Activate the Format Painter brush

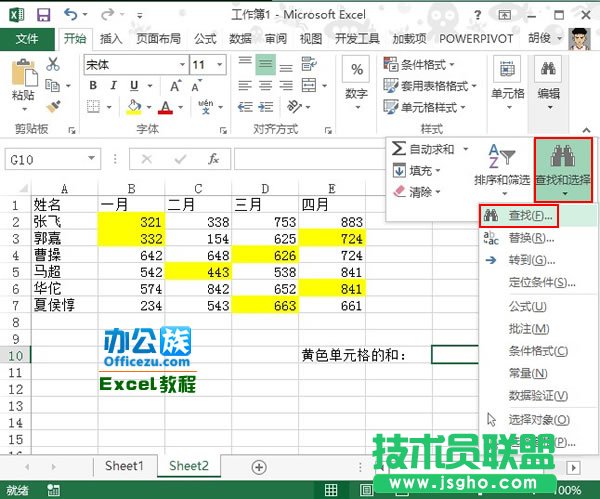[x=53, y=106]
